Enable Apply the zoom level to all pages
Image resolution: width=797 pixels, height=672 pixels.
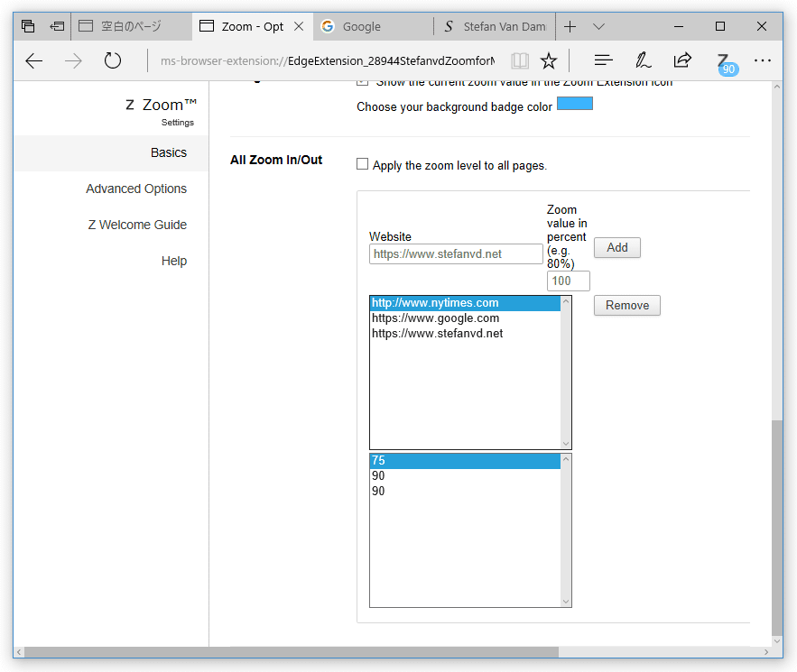[x=363, y=164]
